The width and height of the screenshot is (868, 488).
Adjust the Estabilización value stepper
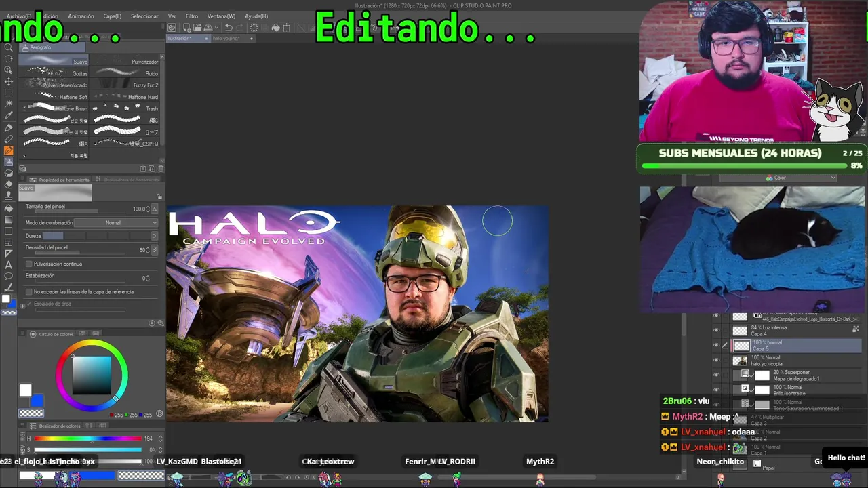point(146,278)
